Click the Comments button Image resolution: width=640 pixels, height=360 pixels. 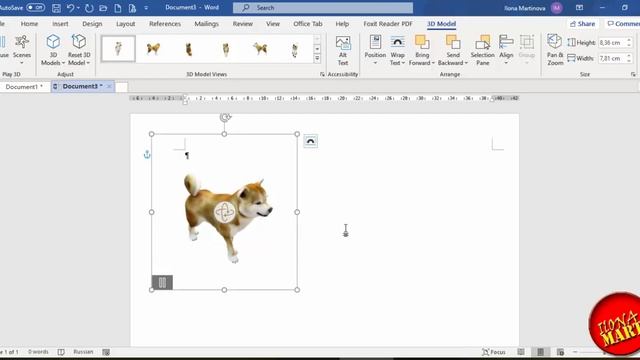[x=623, y=24]
